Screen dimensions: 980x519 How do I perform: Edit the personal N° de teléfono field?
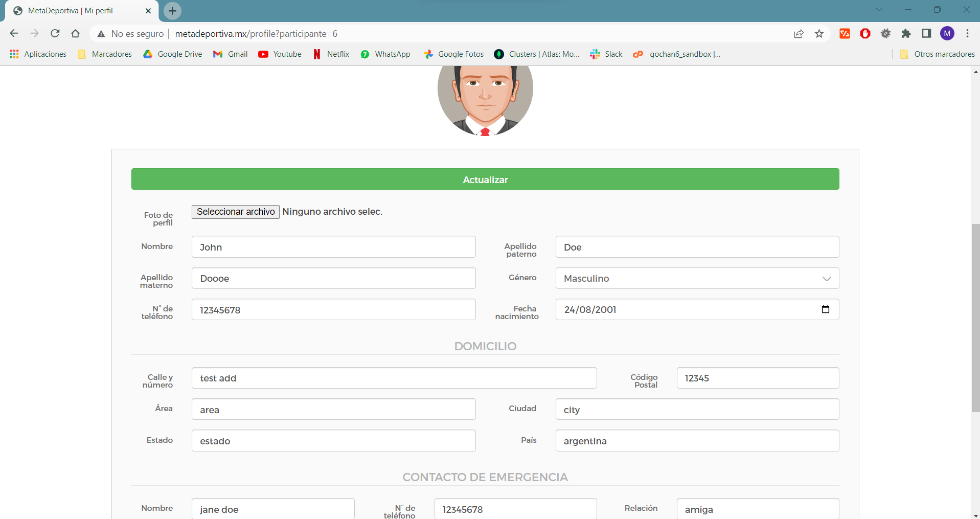tap(334, 310)
